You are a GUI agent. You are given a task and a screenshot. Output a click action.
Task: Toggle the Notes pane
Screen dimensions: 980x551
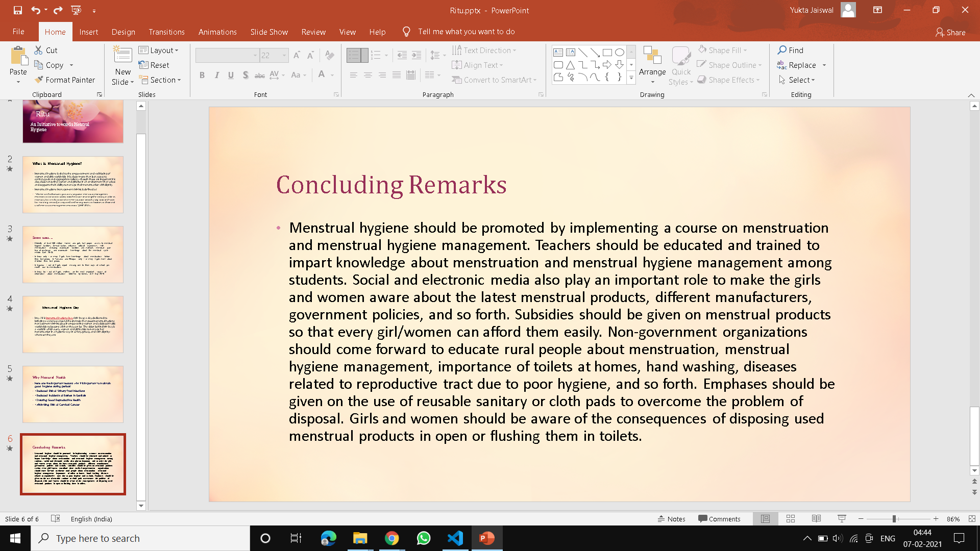(672, 519)
